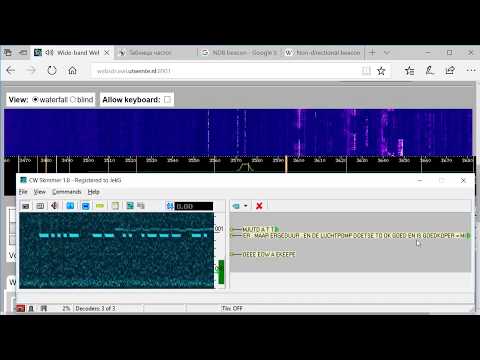The width and height of the screenshot is (480, 360).
Task: Open dropdown arrow beside teal decoder icon
Action: point(246,206)
